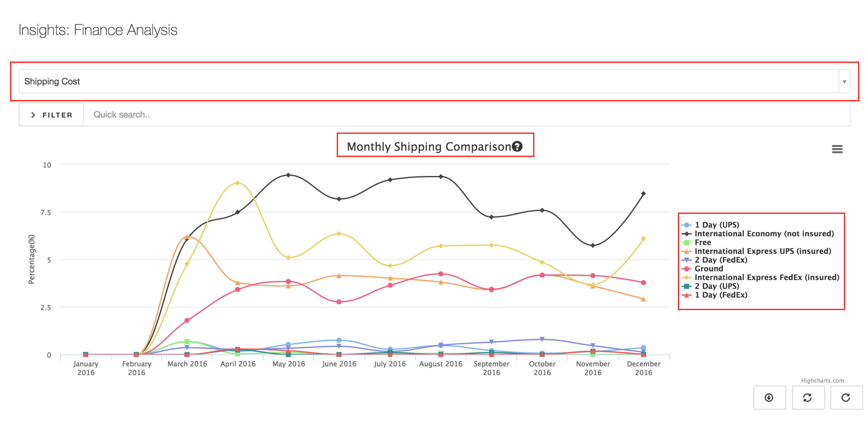The image size is (868, 422).
Task: Toggle International Express FedEx (insured) legend item
Action: [767, 277]
